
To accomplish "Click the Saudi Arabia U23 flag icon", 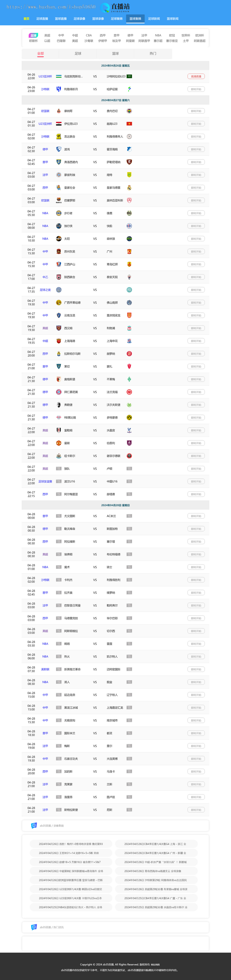I will tap(129, 76).
